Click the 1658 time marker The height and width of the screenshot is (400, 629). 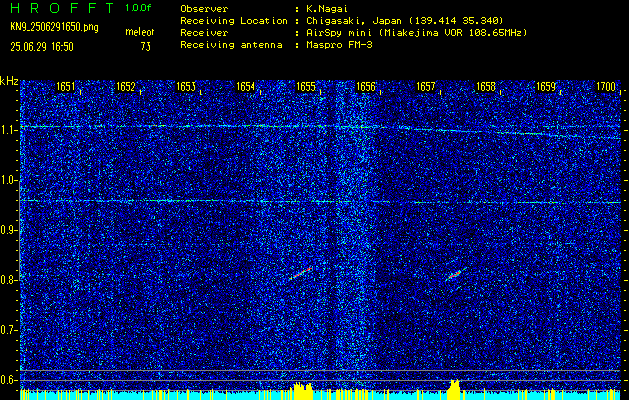tap(486, 87)
